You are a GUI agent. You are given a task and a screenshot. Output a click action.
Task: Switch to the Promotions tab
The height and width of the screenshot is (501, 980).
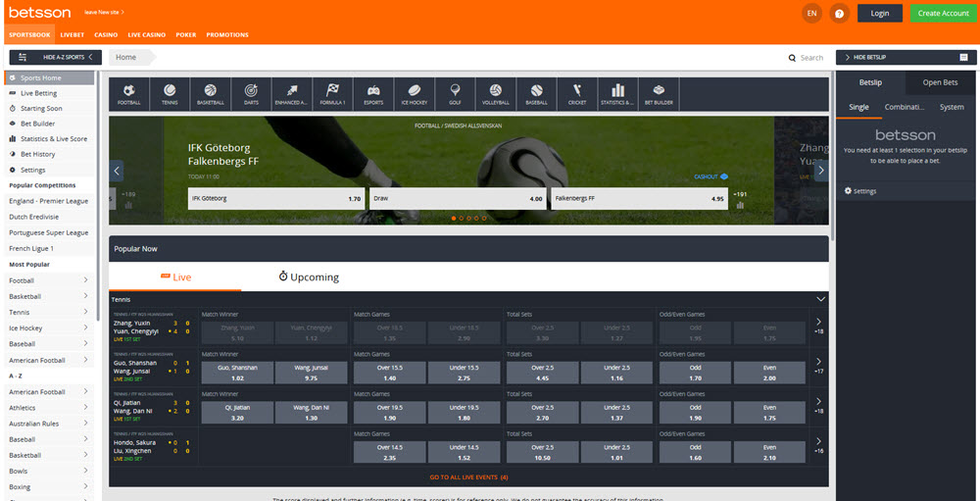(227, 35)
